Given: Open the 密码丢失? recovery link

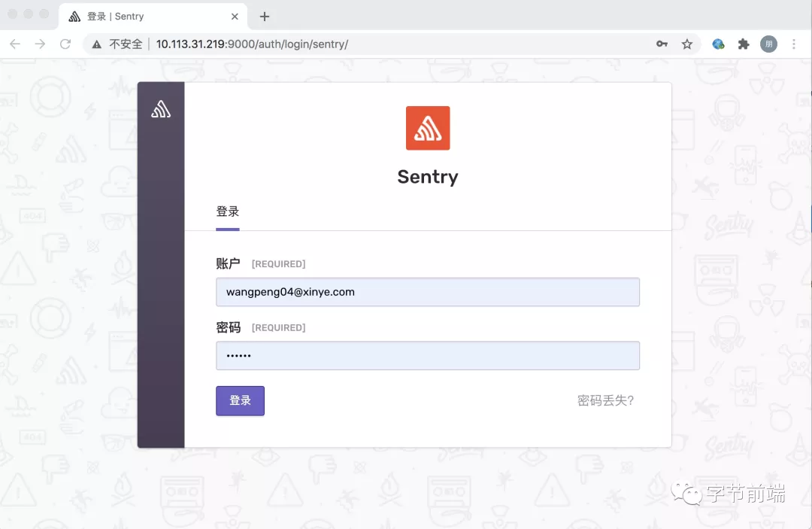Looking at the screenshot, I should (x=604, y=401).
